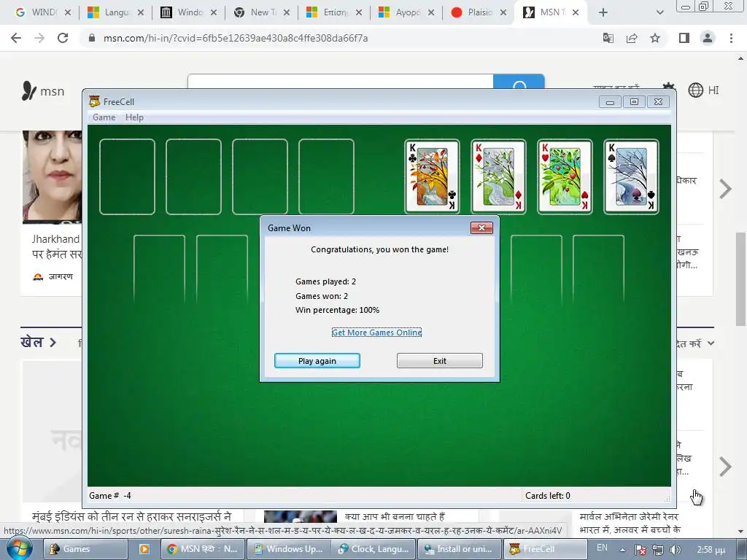Click the 2:58 taskbar clock
This screenshot has width=747, height=560.
pyautogui.click(x=711, y=550)
